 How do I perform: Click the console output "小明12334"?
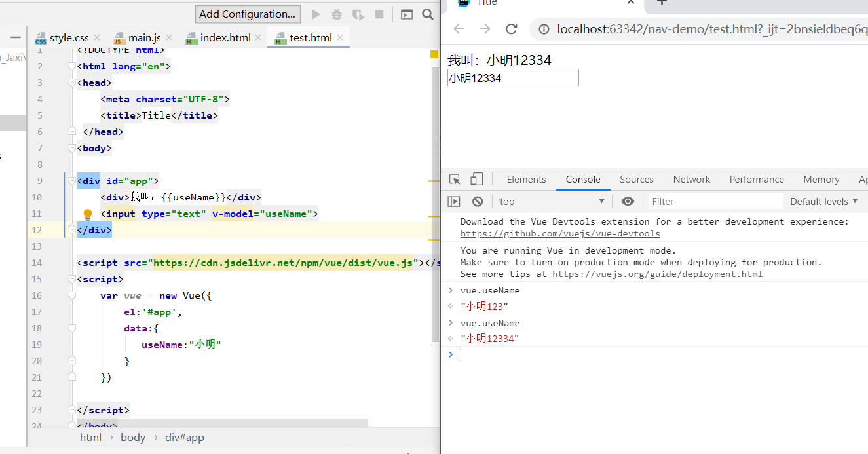pyautogui.click(x=489, y=339)
